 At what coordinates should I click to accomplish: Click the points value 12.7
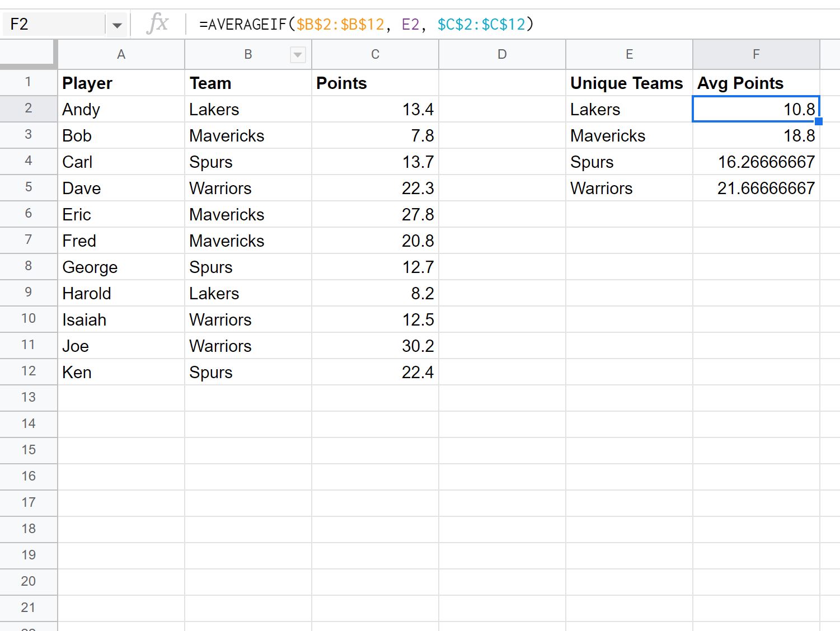376,267
